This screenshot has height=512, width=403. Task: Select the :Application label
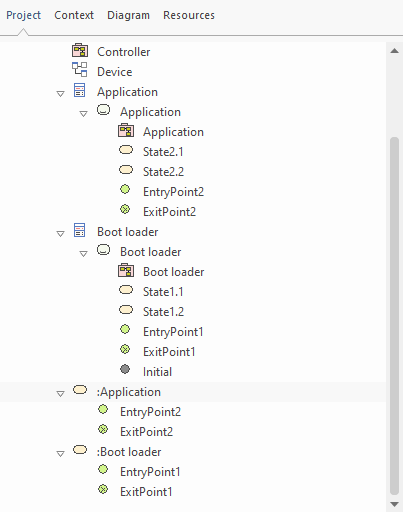point(129,392)
